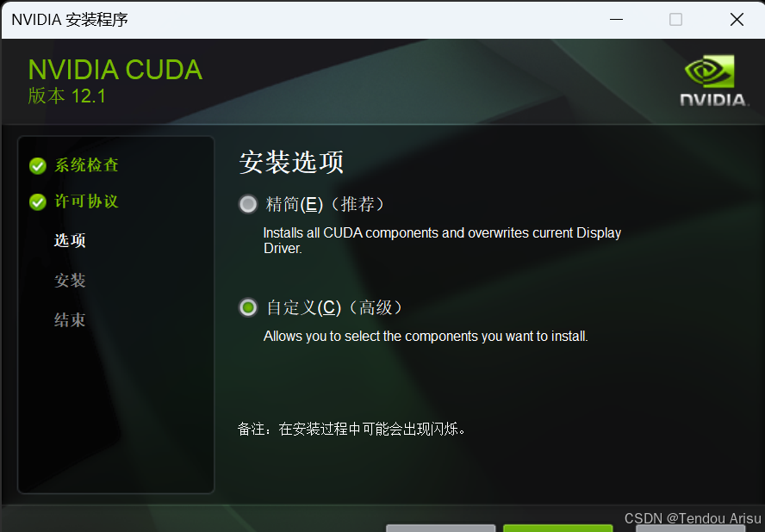Open the 系统检查 step in sidebar
The width and height of the screenshot is (765, 532).
click(x=86, y=164)
